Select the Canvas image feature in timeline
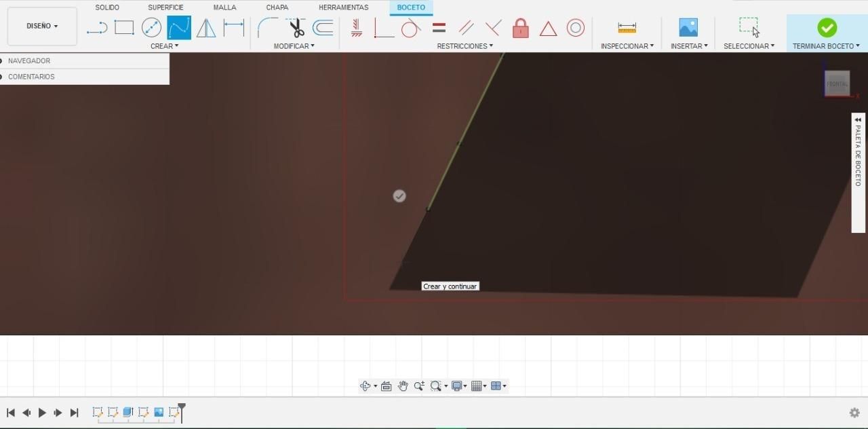 pyautogui.click(x=159, y=412)
